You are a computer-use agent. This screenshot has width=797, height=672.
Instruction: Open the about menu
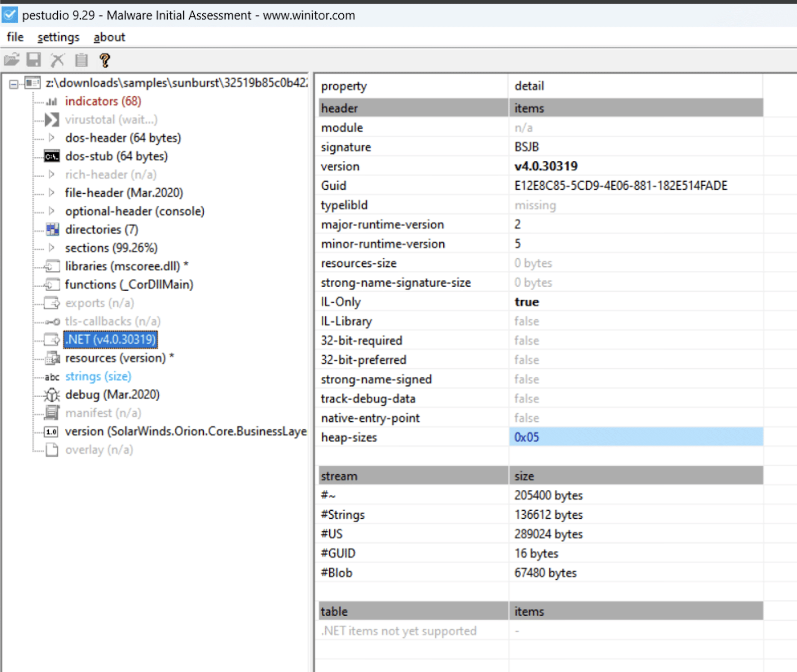[109, 37]
